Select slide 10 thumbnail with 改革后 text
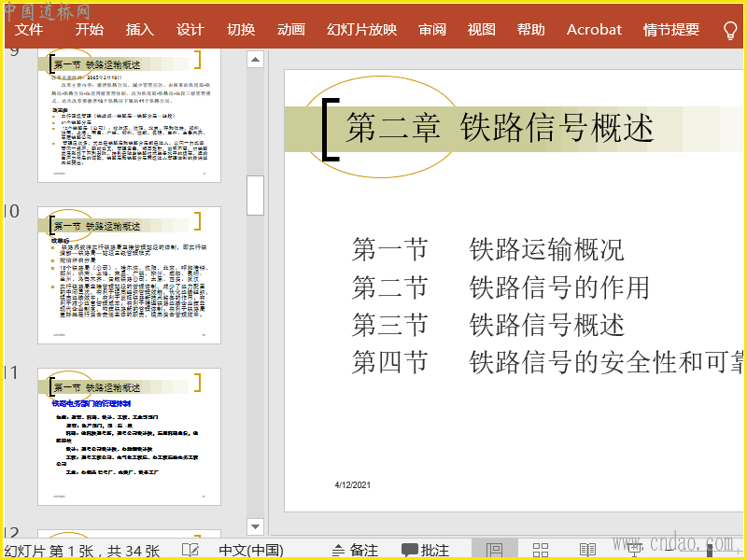 (x=129, y=275)
